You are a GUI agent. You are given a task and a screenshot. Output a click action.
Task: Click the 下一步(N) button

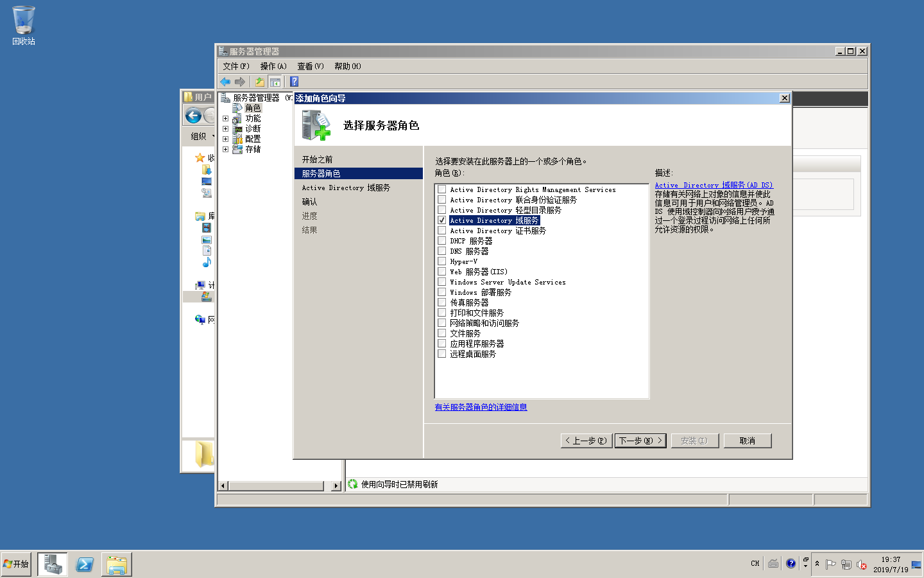coord(640,441)
